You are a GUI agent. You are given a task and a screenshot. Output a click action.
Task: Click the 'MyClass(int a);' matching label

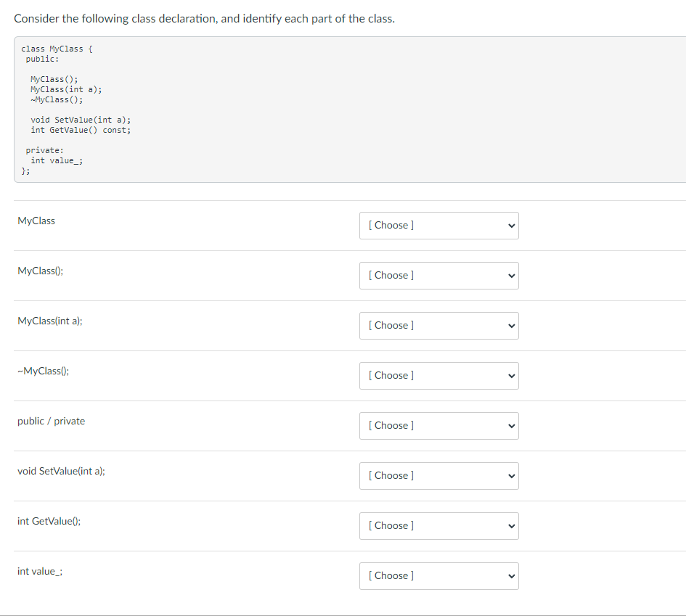point(49,321)
